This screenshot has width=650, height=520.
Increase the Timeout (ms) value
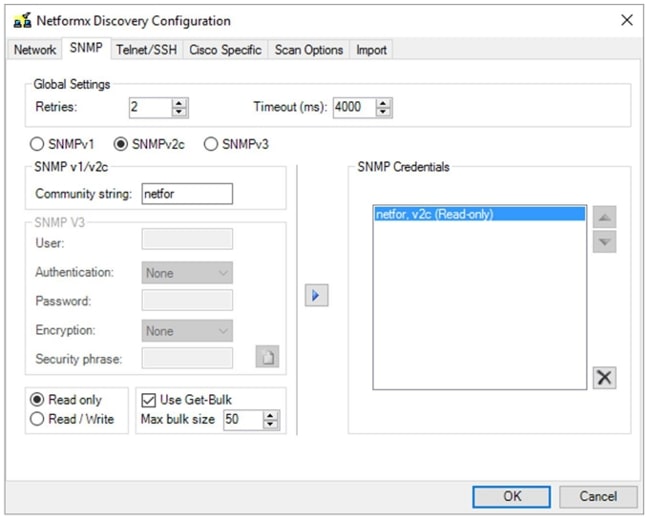coord(383,103)
